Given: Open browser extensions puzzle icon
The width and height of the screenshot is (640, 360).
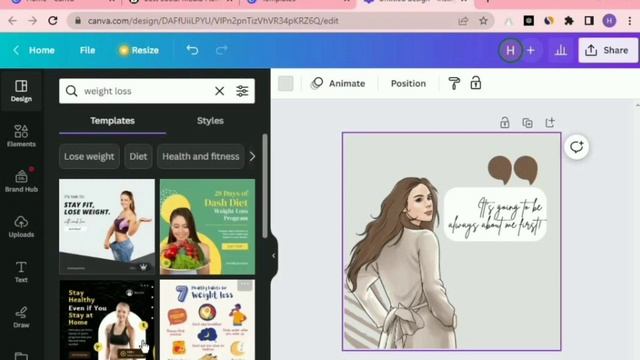Looking at the screenshot, I should pyautogui.click(x=569, y=20).
